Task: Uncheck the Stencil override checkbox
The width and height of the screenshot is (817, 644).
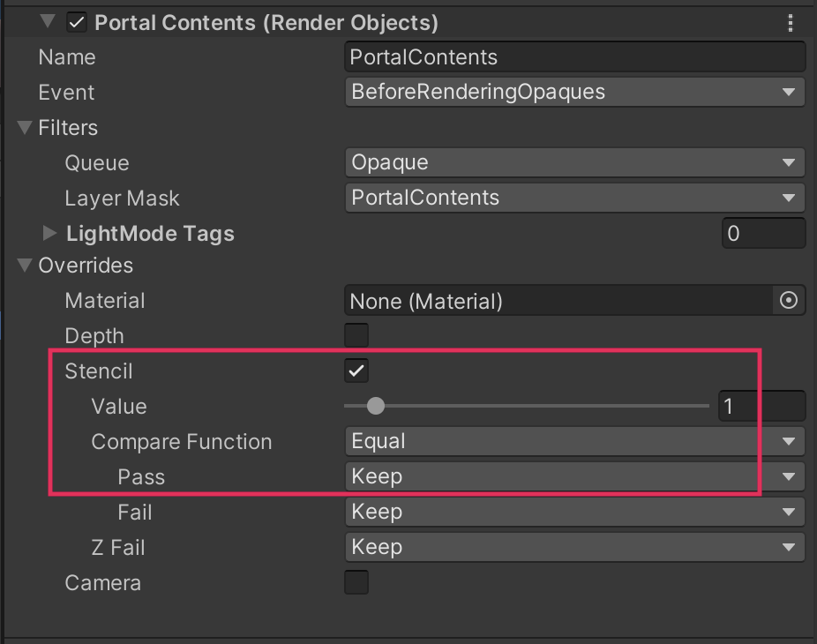Action: pyautogui.click(x=356, y=371)
